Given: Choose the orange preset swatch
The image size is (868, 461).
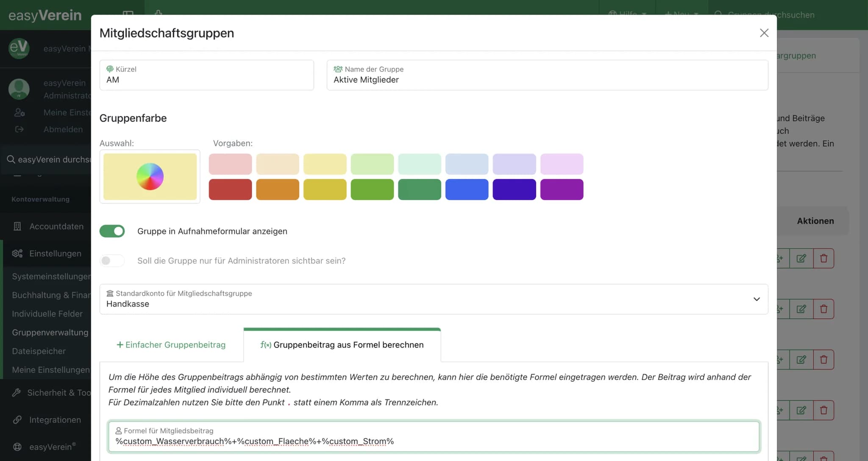Looking at the screenshot, I should click(278, 189).
